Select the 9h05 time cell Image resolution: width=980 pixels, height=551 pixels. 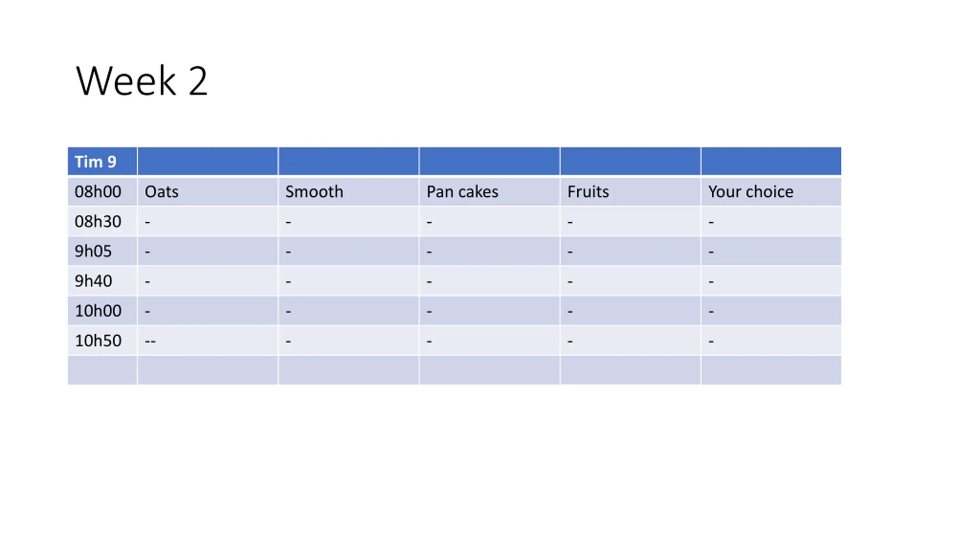(102, 251)
